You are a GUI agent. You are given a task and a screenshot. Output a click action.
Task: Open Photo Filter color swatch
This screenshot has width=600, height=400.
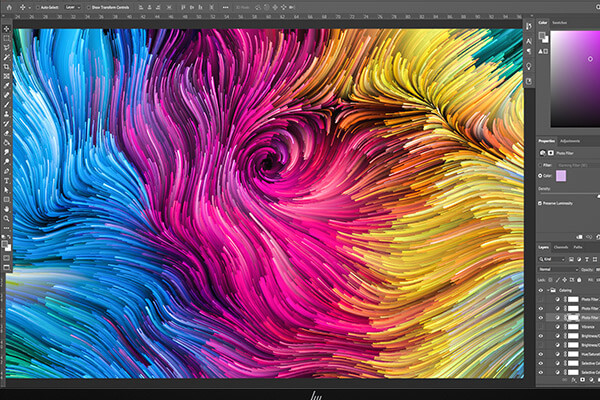tap(561, 176)
